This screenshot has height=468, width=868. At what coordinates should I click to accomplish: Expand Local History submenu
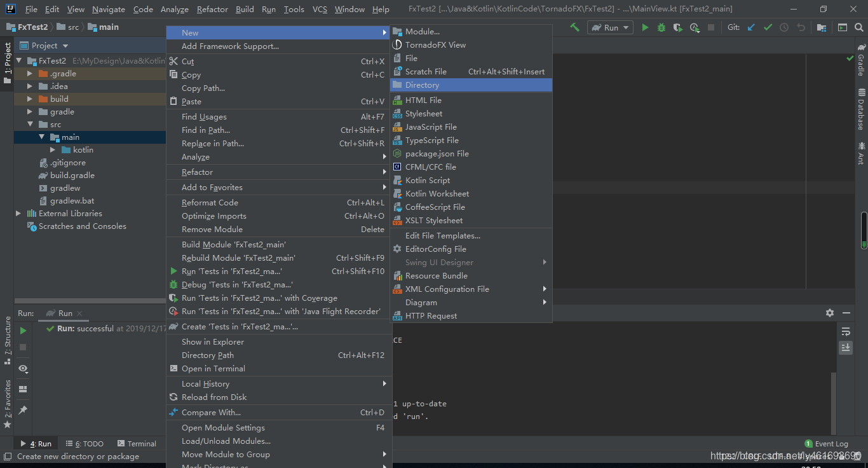pyautogui.click(x=278, y=384)
